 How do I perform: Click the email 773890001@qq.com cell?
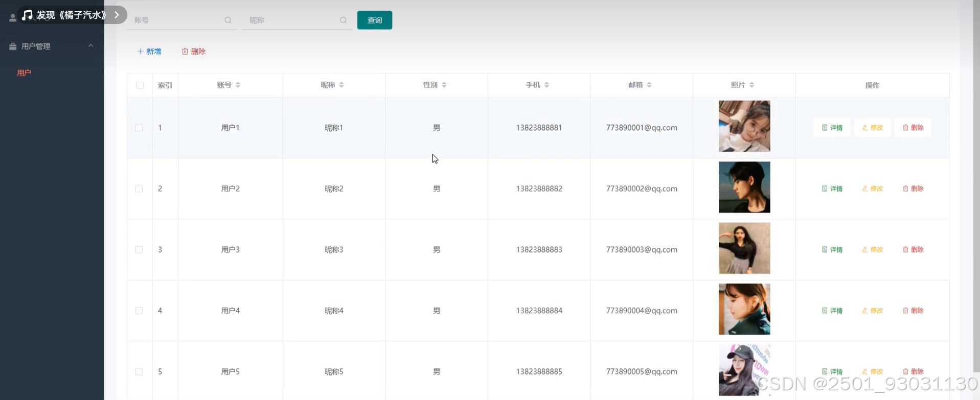(642, 128)
